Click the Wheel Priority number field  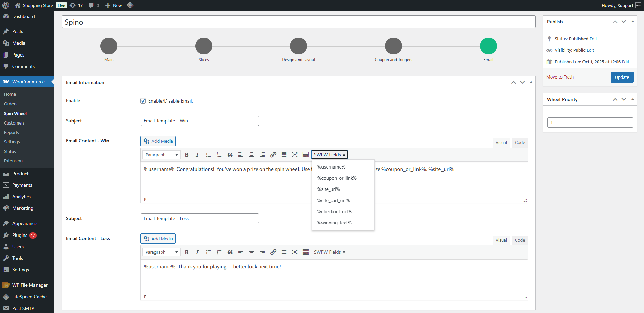tap(590, 122)
